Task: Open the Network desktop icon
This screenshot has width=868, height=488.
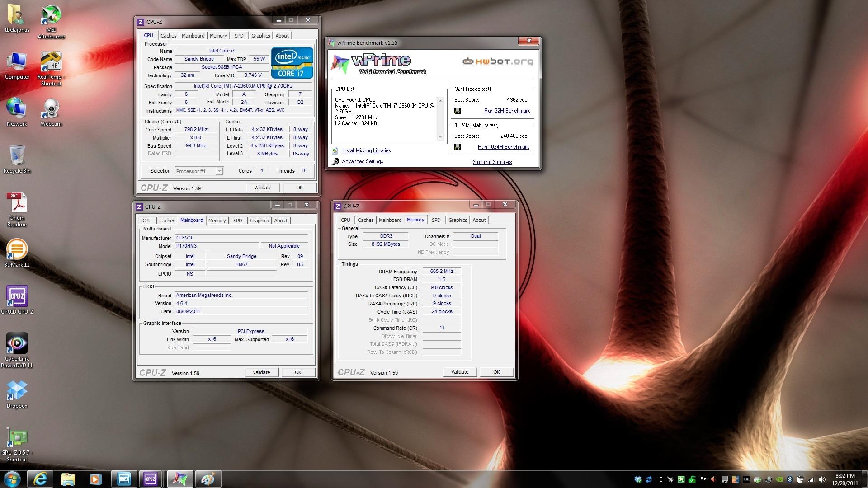Action: (x=17, y=112)
